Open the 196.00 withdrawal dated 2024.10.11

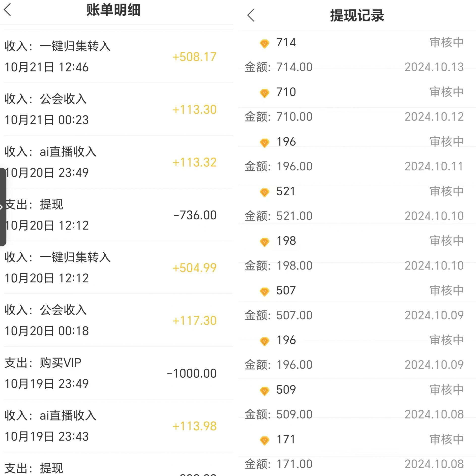[357, 154]
